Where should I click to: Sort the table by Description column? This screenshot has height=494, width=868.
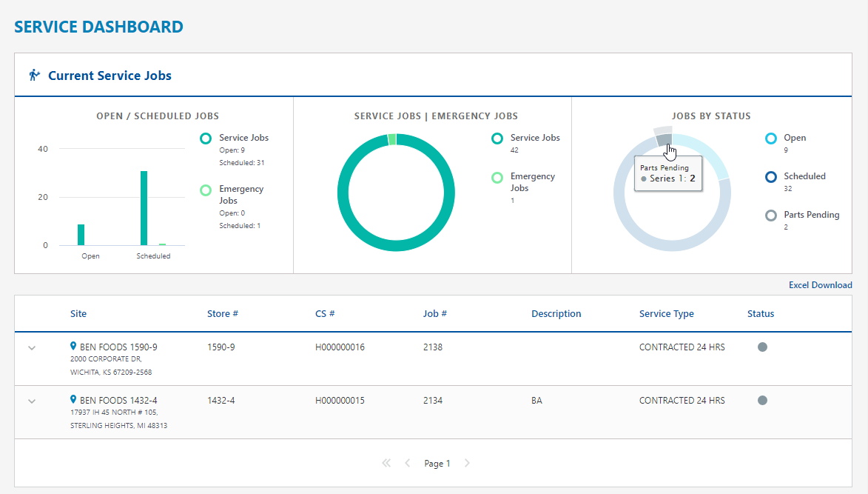(556, 314)
